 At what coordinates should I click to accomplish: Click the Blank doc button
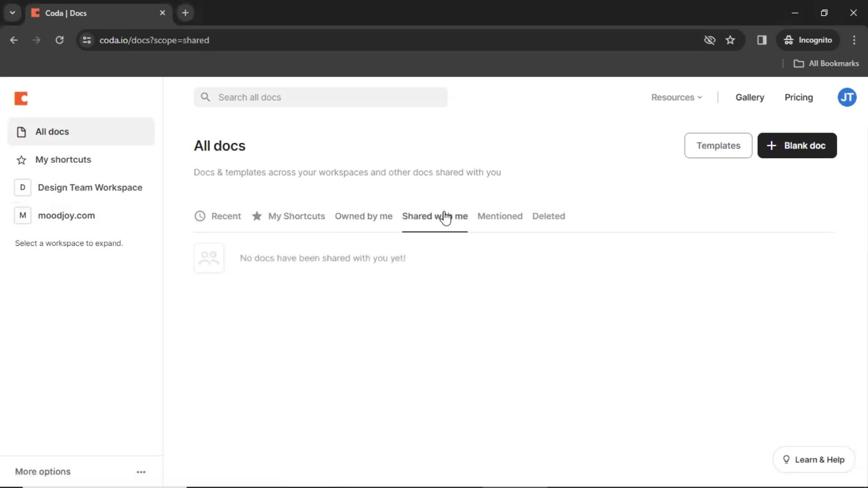797,145
